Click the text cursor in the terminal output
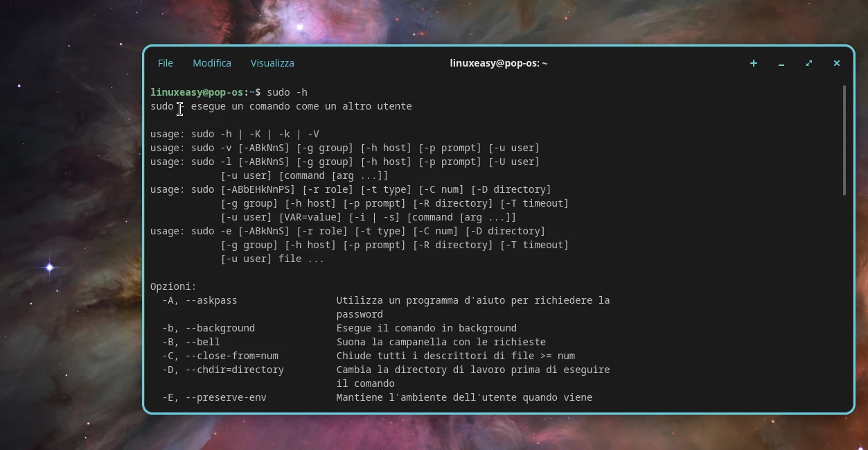Viewport: 868px width, 450px height. (x=180, y=109)
